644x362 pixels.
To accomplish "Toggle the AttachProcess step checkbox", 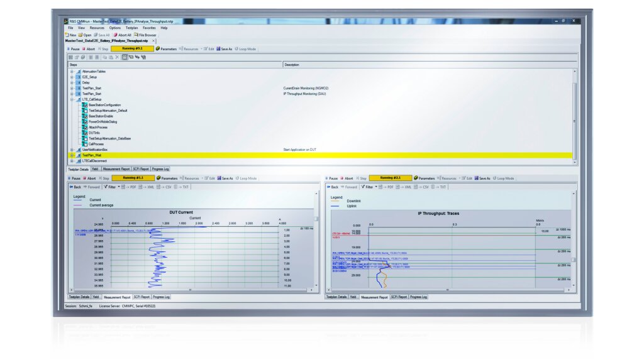I will 85,127.
